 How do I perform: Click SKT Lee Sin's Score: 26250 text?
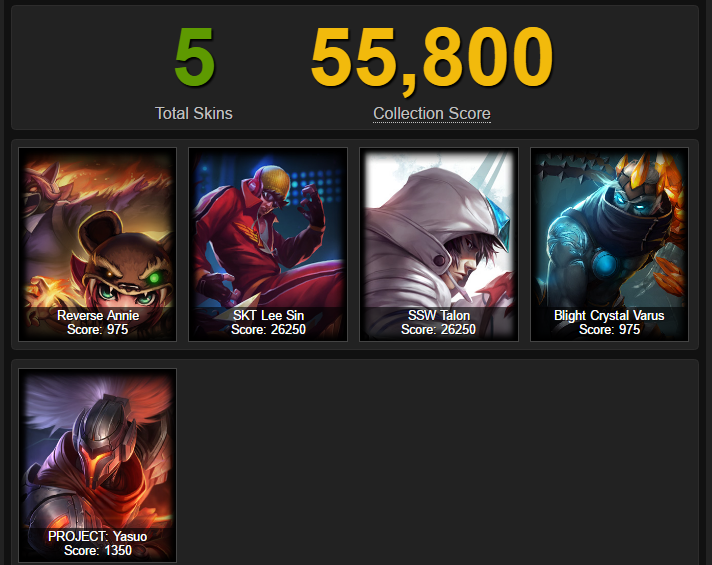pos(268,329)
